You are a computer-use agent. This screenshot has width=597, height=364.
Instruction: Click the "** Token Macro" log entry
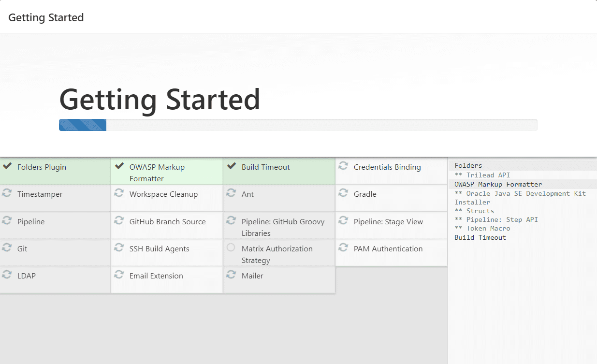click(x=482, y=228)
